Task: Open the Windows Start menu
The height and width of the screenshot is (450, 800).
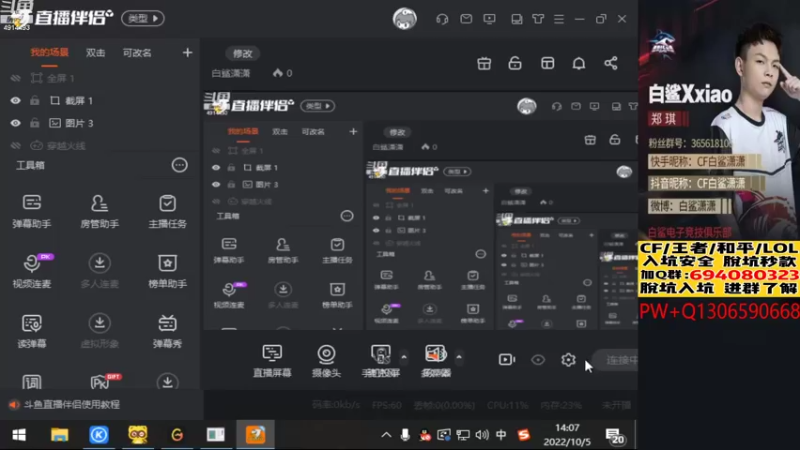Action: coord(19,435)
